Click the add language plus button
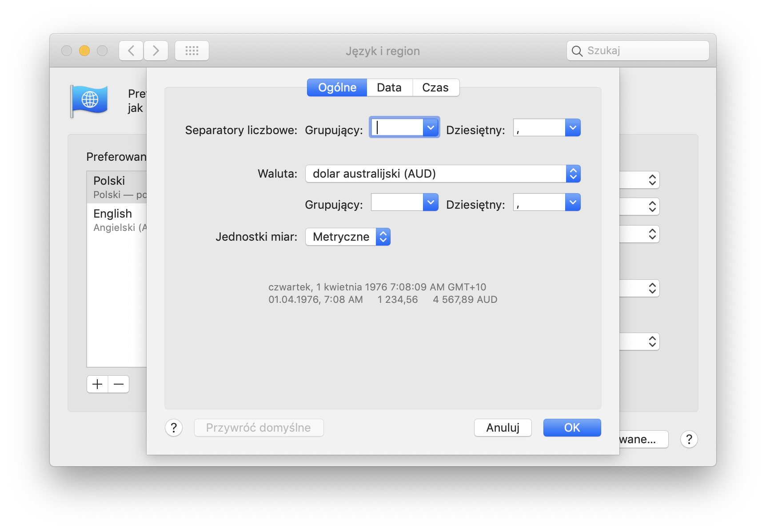The image size is (766, 532). click(97, 384)
